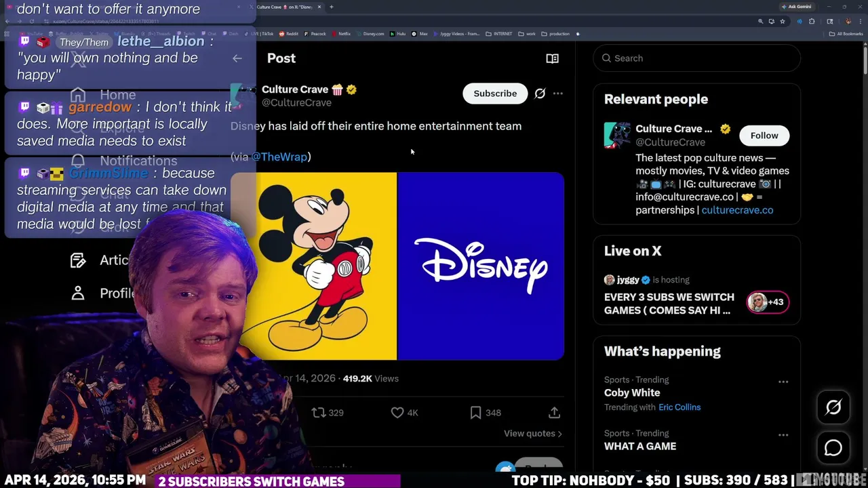The height and width of the screenshot is (488, 868).
Task: Click Culture Crave's avatar in Relevant people
Action: pos(617,135)
